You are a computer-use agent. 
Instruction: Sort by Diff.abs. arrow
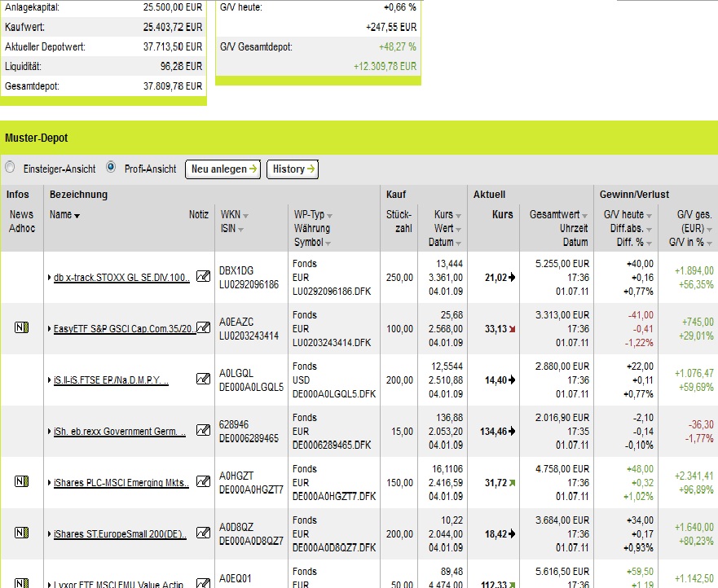coord(649,229)
